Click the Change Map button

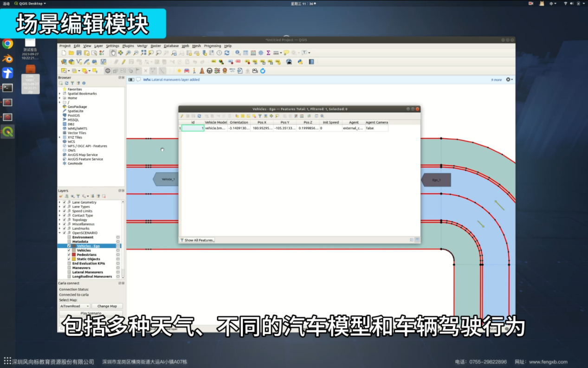107,306
